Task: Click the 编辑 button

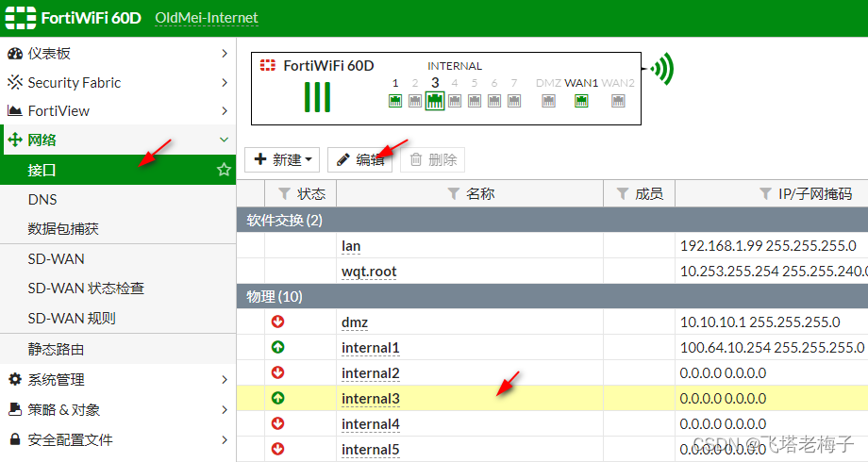Action: 359,160
